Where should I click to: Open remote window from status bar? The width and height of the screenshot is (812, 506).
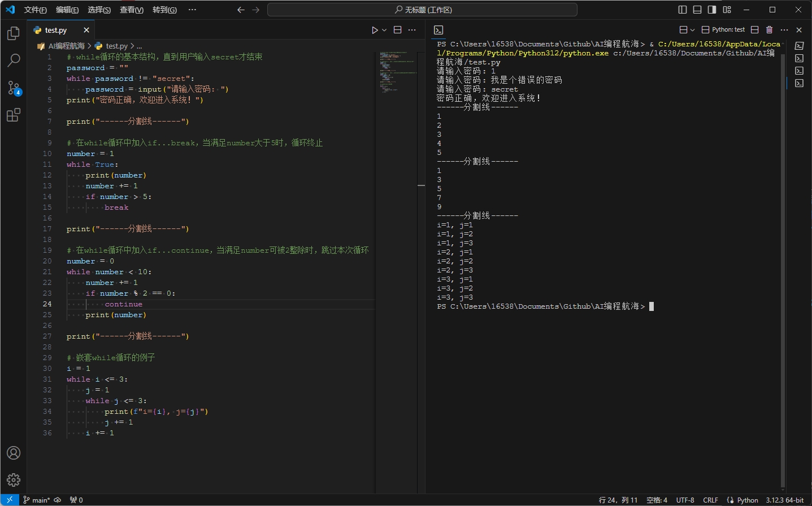(x=10, y=500)
